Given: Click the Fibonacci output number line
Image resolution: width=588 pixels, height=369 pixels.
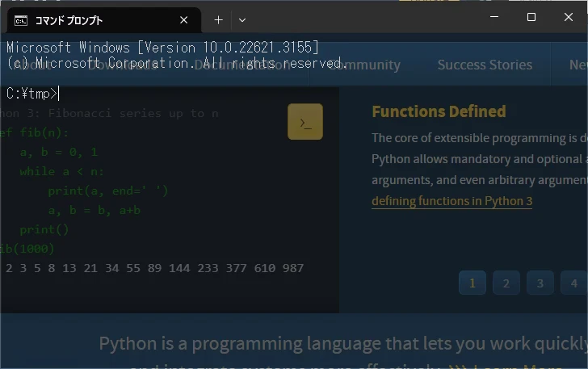Looking at the screenshot, I should tap(153, 268).
